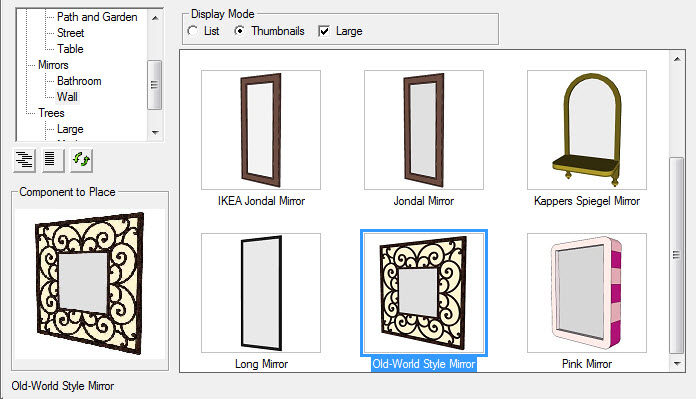This screenshot has height=399, width=696.
Task: Click the highlighted Old-World Style Mirror caption
Action: [424, 364]
